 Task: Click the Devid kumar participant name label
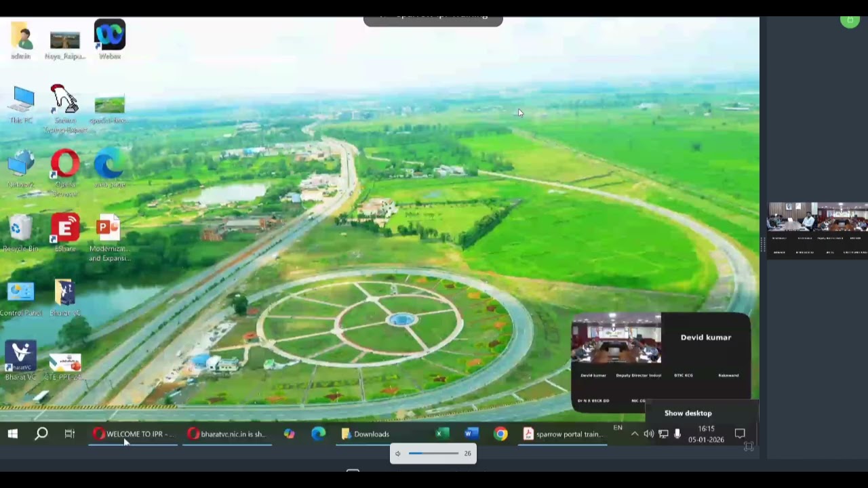point(706,337)
